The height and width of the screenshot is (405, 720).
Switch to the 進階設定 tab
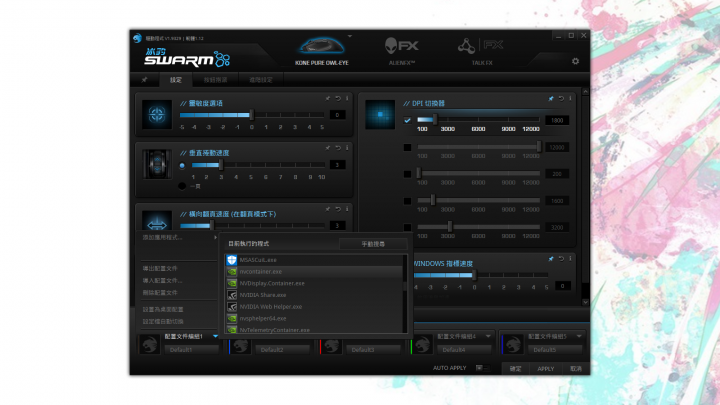[x=261, y=80]
